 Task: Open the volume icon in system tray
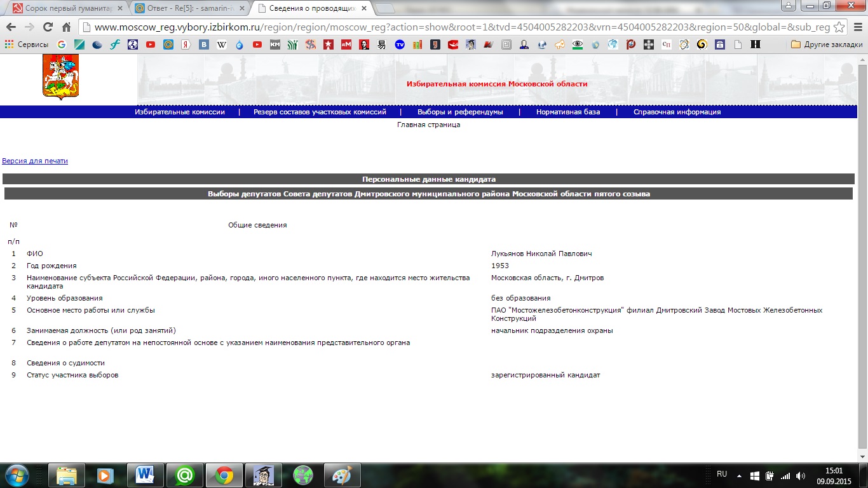(x=800, y=475)
